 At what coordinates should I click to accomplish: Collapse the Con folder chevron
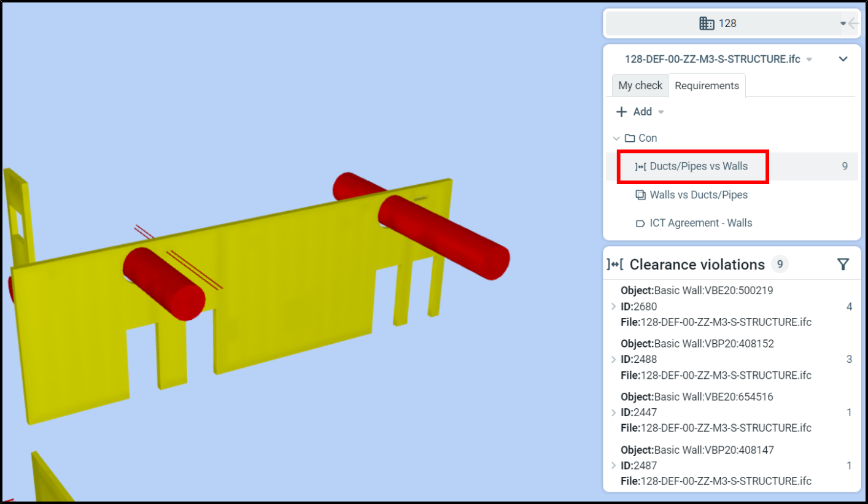coord(616,138)
